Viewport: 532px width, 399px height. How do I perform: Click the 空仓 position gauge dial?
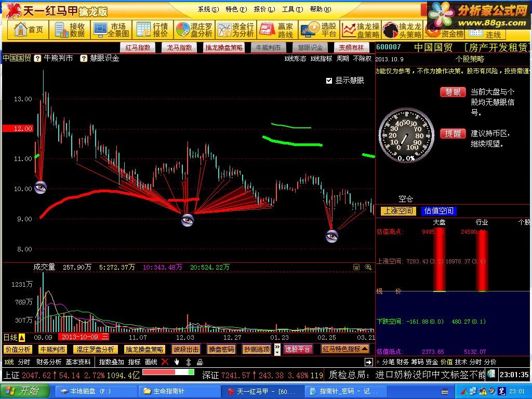tap(406, 136)
